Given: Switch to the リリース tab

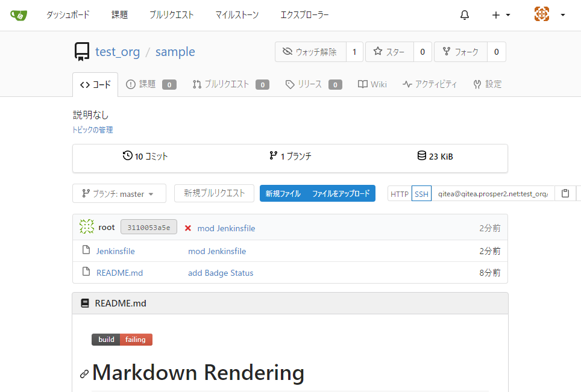Looking at the screenshot, I should 313,84.
